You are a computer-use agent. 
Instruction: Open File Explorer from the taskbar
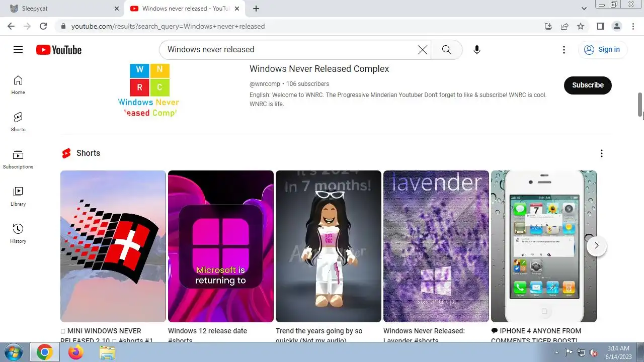pyautogui.click(x=107, y=352)
